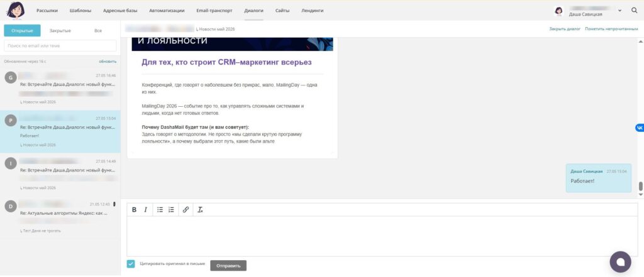Open the Рассылки menu item
This screenshot has height=277, width=644.
(47, 11)
